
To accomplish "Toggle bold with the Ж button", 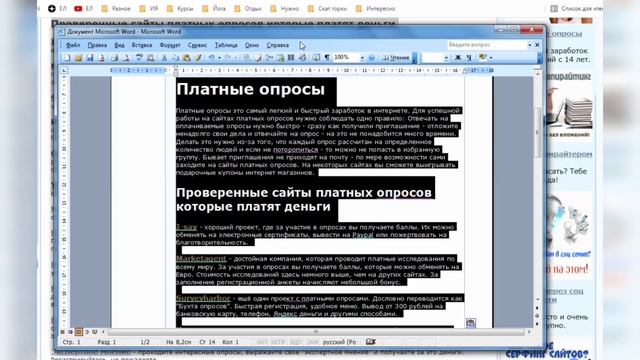I will (458, 58).
